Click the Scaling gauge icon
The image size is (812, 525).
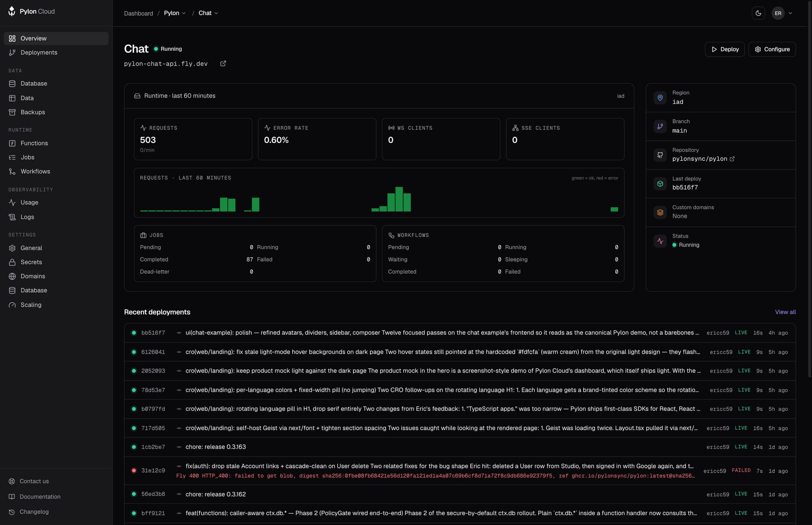pos(12,305)
